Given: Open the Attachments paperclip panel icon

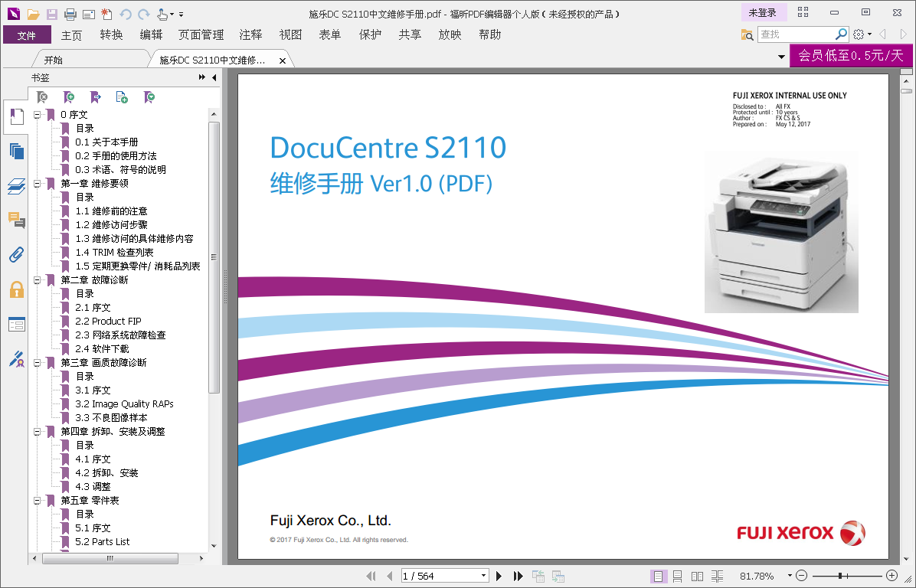Looking at the screenshot, I should point(16,255).
